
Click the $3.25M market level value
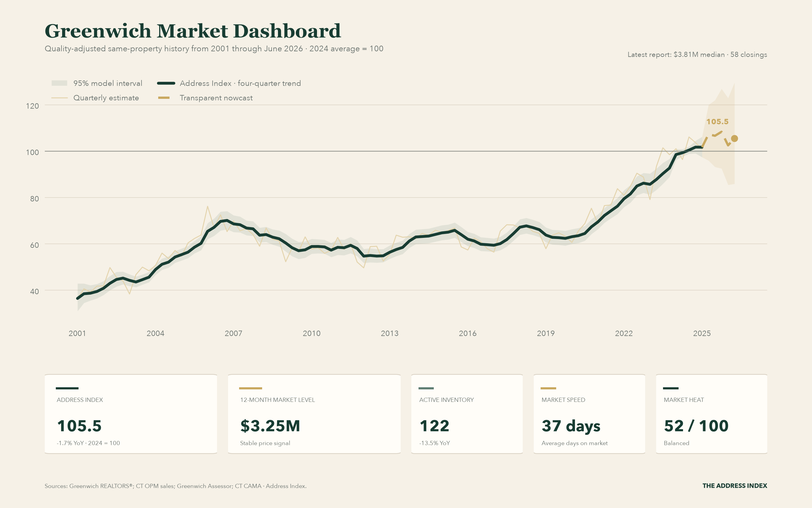point(270,426)
